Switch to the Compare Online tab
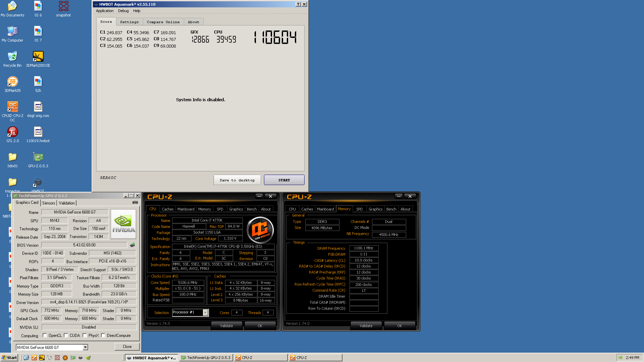 click(x=163, y=22)
